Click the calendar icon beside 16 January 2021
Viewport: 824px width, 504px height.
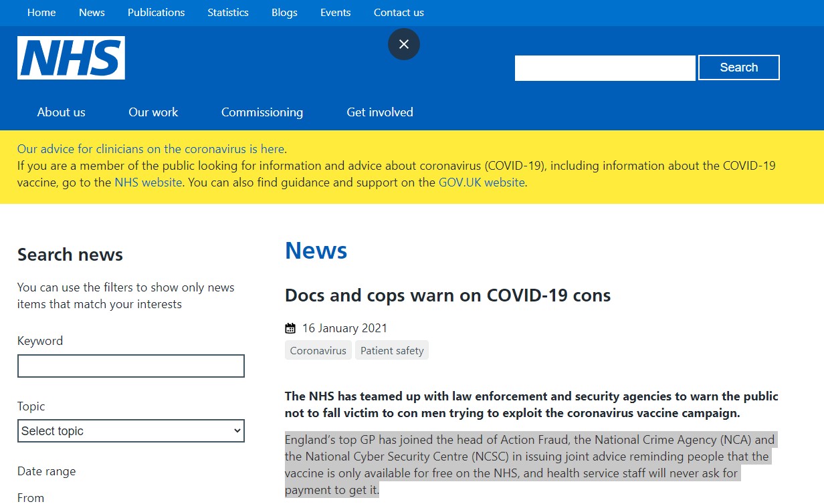(290, 328)
